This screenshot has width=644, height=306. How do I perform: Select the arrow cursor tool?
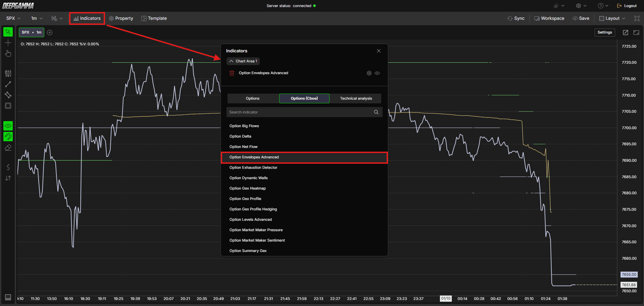coord(8,32)
